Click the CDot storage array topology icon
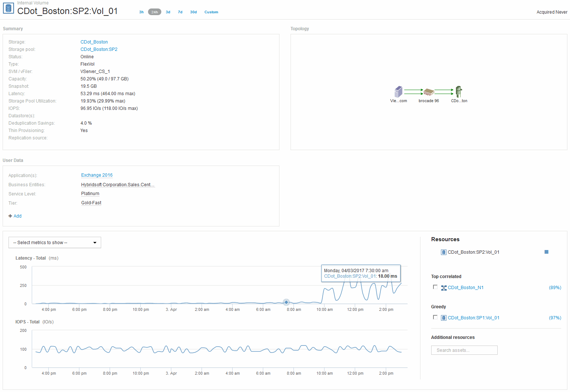 [459, 91]
